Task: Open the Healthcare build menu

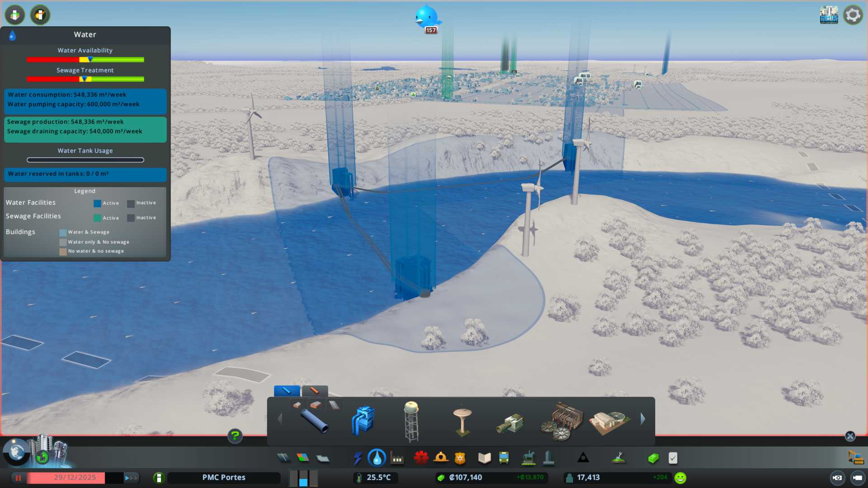Action: (421, 458)
